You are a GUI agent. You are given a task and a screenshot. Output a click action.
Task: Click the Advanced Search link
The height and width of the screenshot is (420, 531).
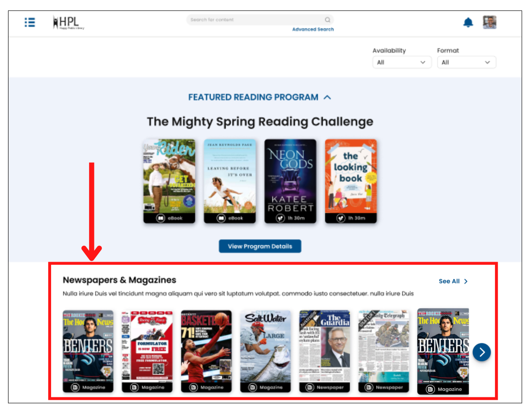(313, 29)
